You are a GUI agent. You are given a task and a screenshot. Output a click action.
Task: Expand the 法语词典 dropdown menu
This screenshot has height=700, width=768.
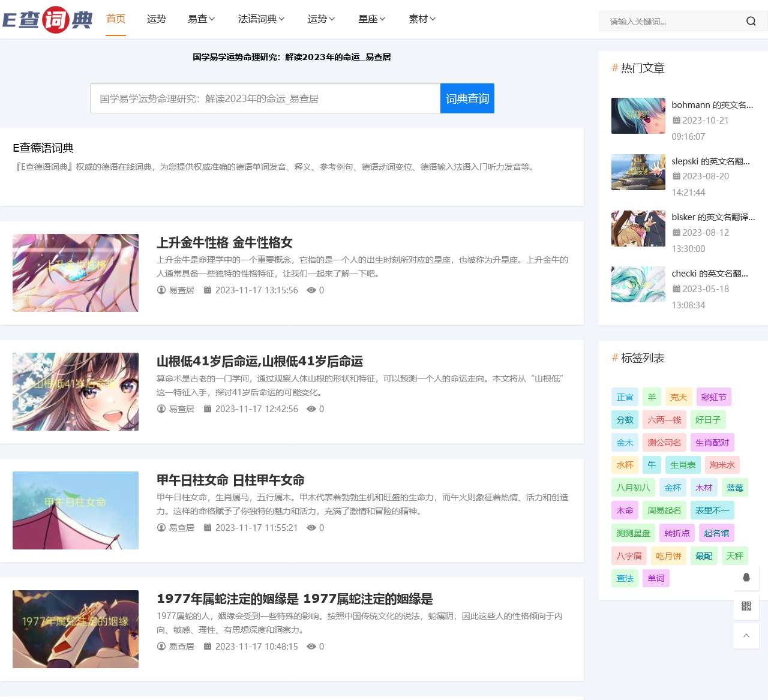pos(261,19)
